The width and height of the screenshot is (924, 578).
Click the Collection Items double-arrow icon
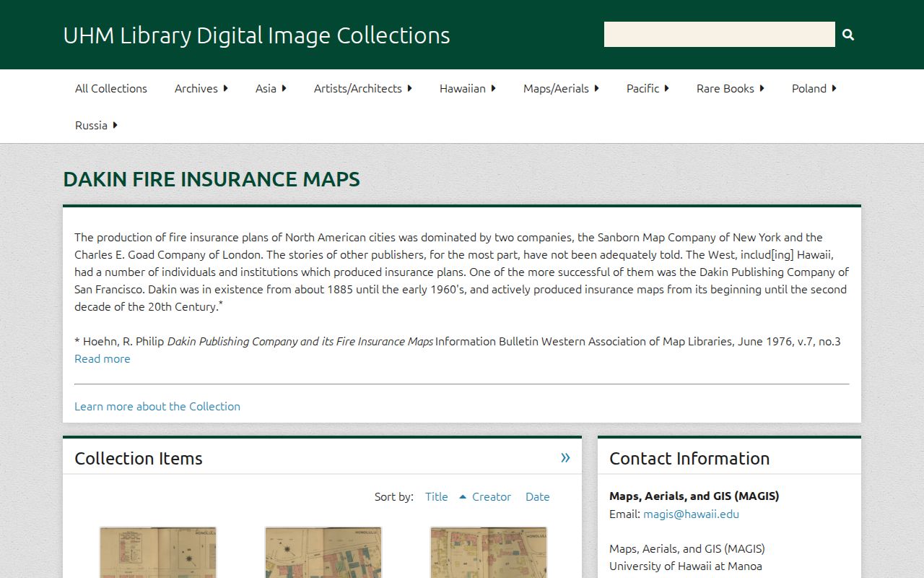(x=565, y=457)
